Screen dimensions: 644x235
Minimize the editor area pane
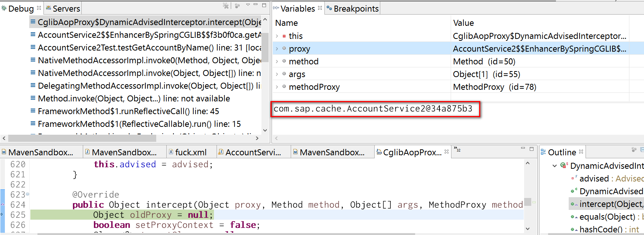[x=523, y=149]
